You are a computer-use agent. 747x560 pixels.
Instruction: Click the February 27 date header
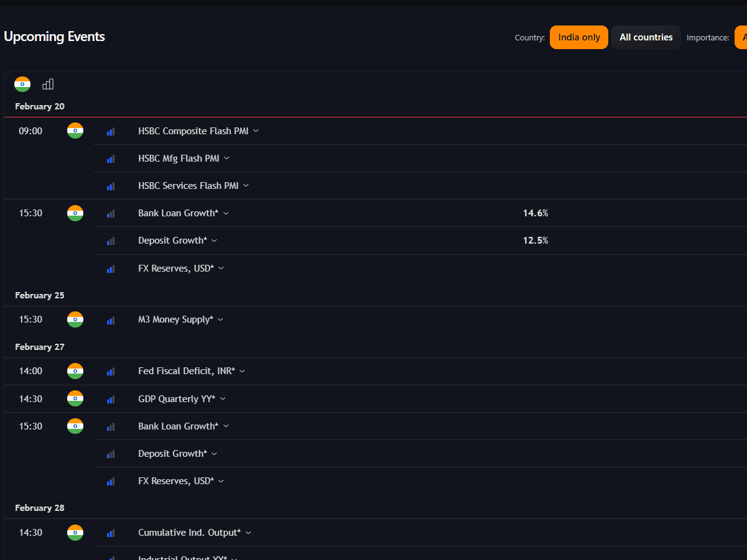[40, 347]
